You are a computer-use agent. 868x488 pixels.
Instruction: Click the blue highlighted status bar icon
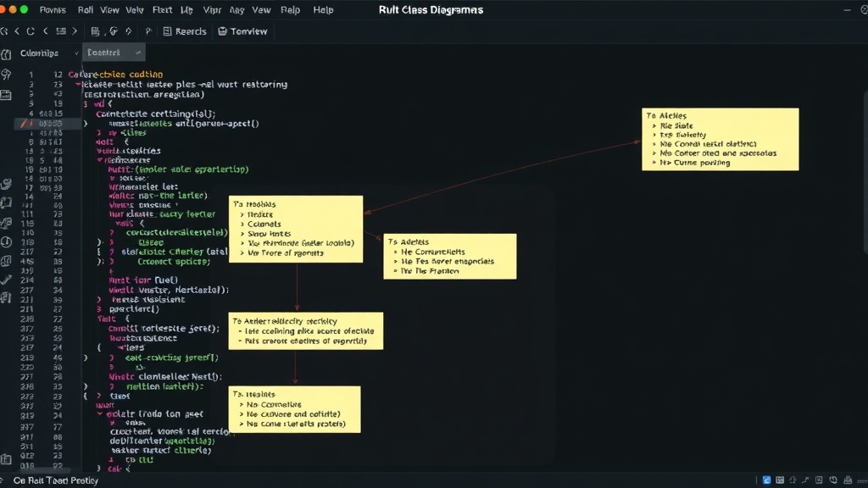click(x=766, y=480)
